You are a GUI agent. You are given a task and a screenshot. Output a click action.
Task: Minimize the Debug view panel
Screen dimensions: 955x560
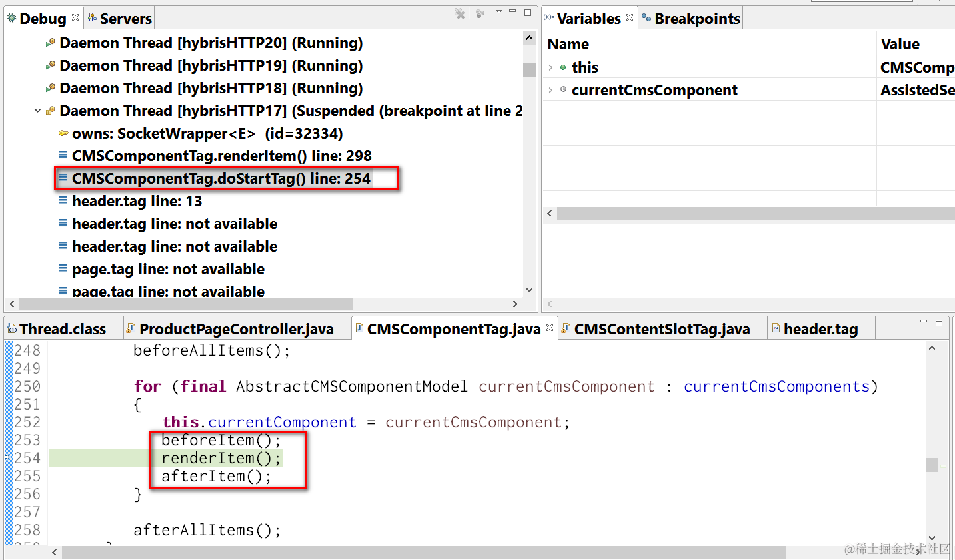pyautogui.click(x=512, y=11)
